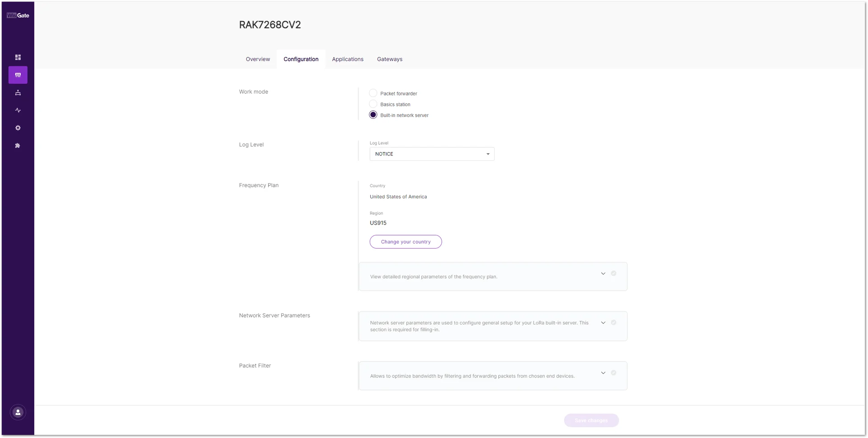The image size is (868, 438).
Task: Click the Network Server Parameters status check icon
Action: click(613, 323)
